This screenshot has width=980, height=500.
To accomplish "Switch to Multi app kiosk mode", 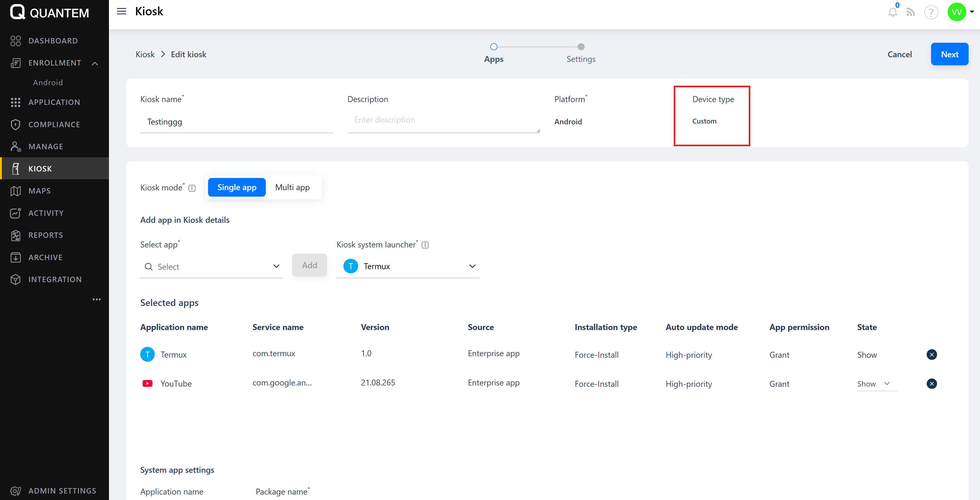I will click(x=292, y=187).
